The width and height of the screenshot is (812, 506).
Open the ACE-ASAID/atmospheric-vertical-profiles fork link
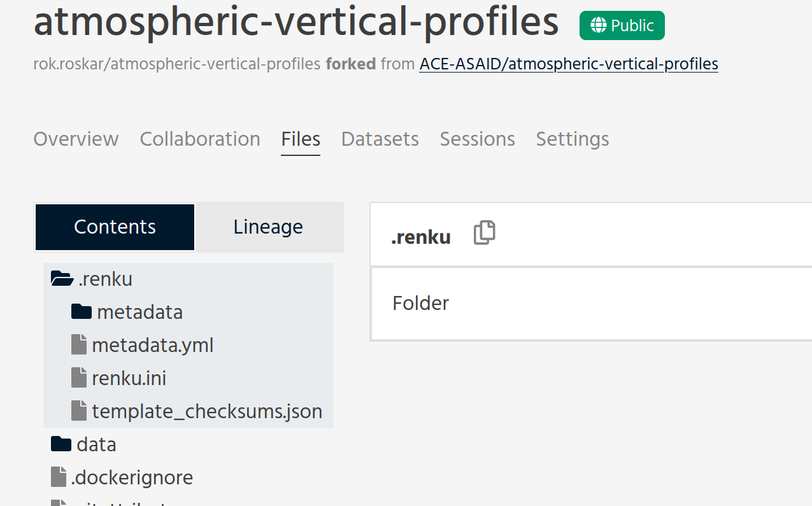[568, 64]
